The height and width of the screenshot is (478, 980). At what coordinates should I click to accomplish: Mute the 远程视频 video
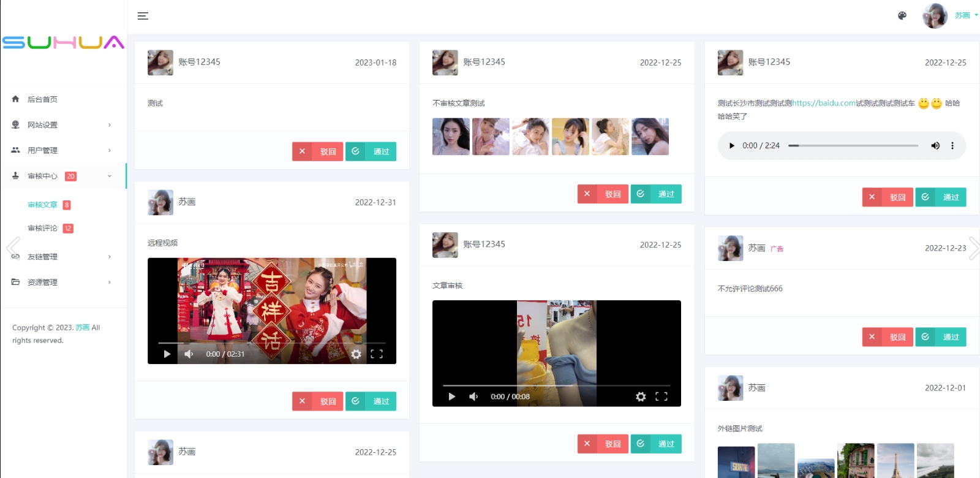[189, 354]
